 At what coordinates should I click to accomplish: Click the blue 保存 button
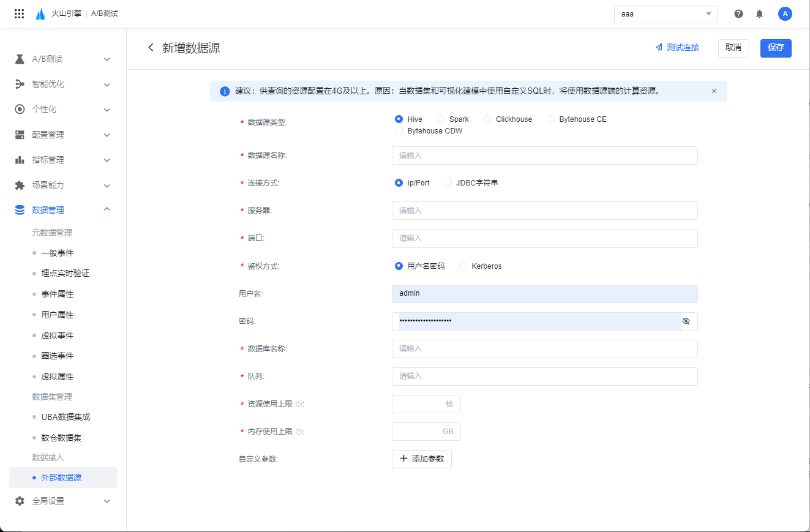click(x=776, y=48)
